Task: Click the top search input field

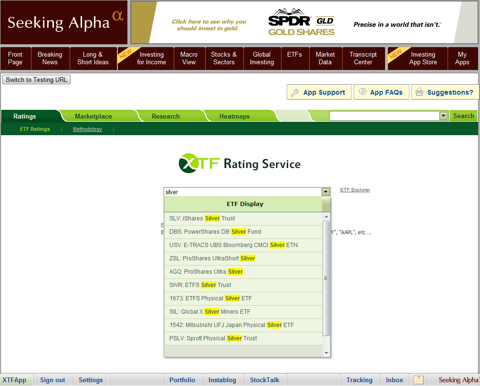Action: pos(384,116)
